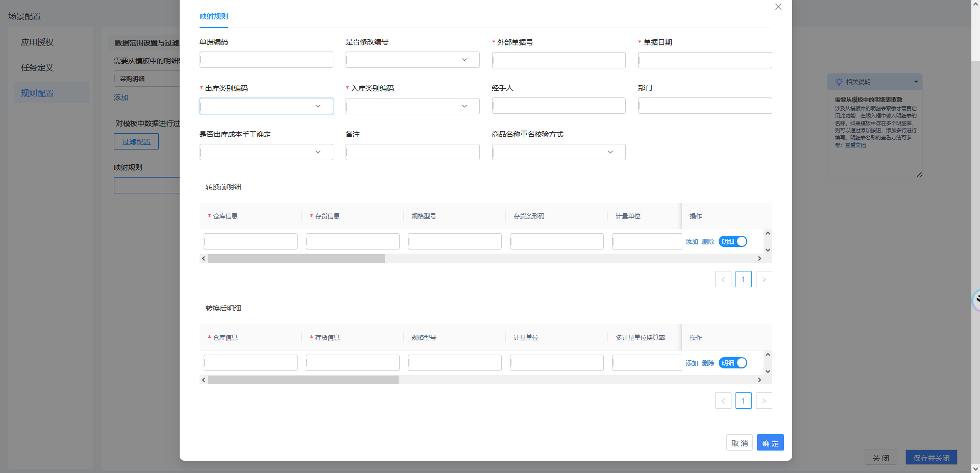980x473 pixels.
Task: Click down arrow of 转换前明细 vertical scroll
Action: [x=768, y=250]
